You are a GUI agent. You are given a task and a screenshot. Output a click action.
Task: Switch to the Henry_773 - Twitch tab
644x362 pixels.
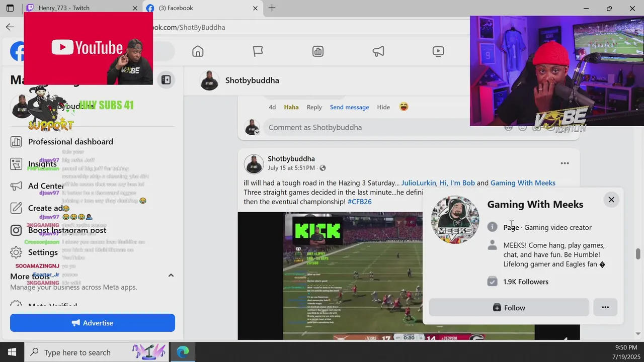click(x=82, y=8)
